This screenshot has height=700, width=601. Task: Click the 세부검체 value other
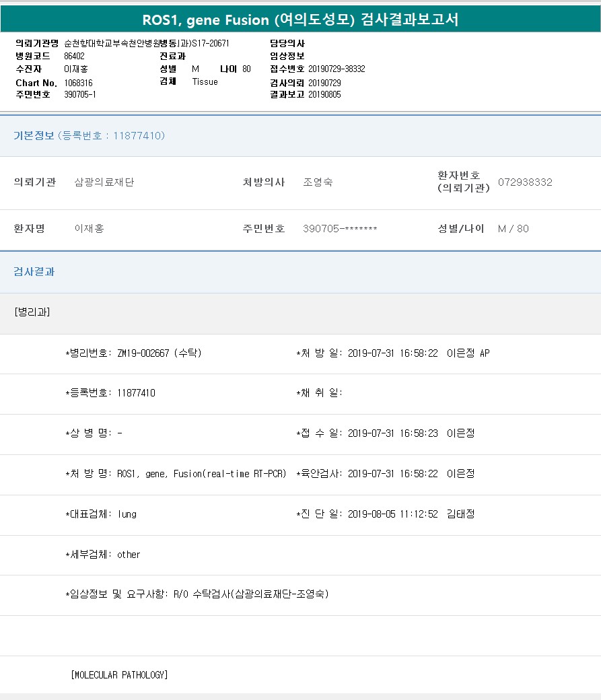coord(129,555)
